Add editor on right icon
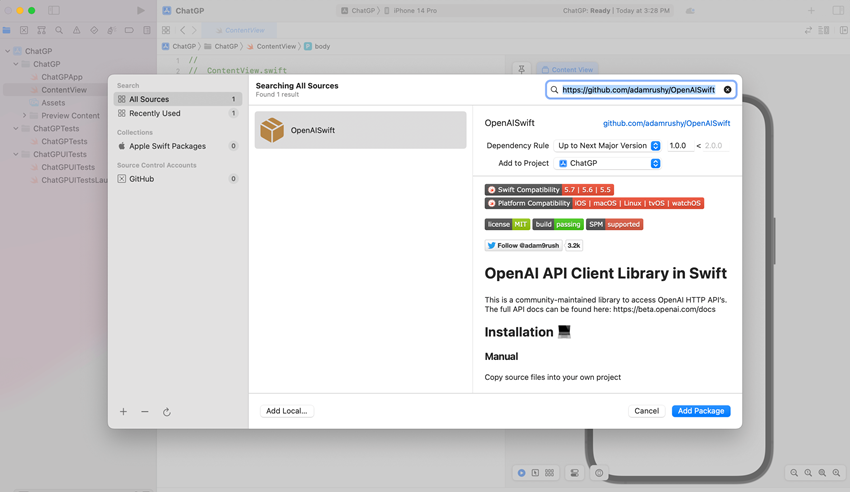This screenshot has height=492, width=850. click(843, 30)
